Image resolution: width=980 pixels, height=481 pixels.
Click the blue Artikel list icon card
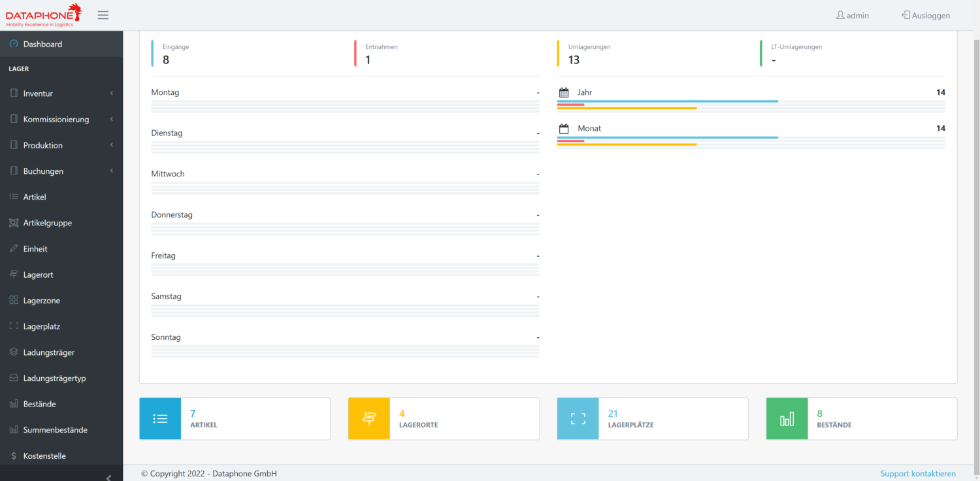[160, 418]
